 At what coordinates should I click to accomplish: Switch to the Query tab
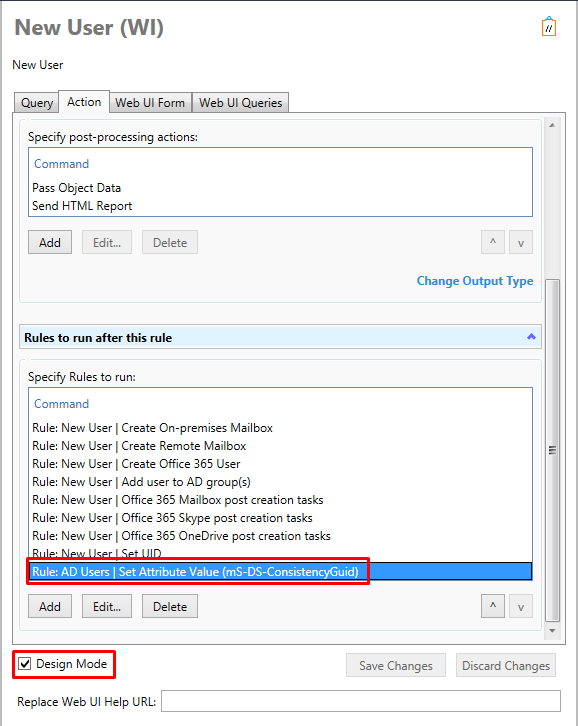37,102
